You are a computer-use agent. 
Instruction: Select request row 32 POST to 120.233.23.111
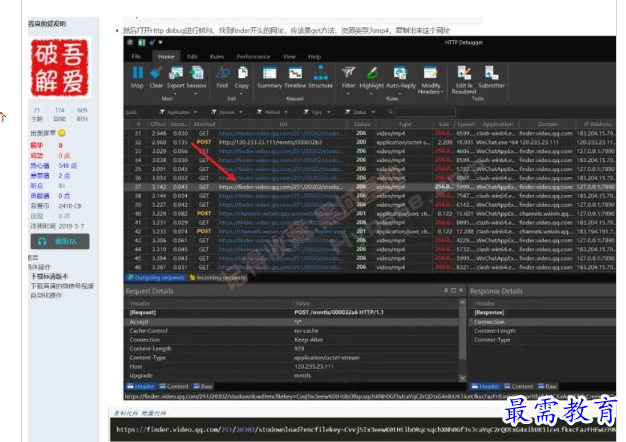(x=370, y=142)
